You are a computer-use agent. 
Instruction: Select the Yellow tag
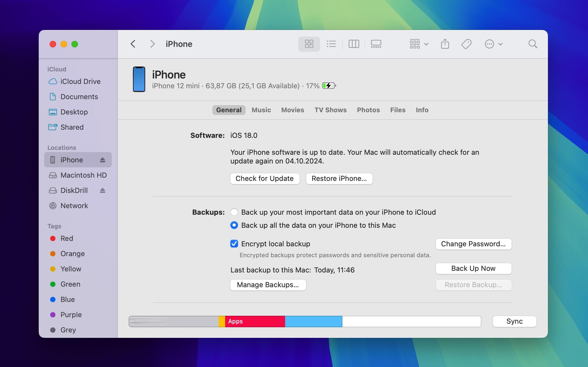pyautogui.click(x=78, y=269)
